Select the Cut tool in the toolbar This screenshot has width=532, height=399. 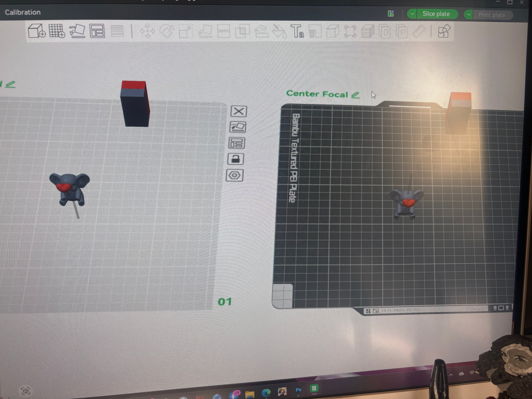pos(224,31)
